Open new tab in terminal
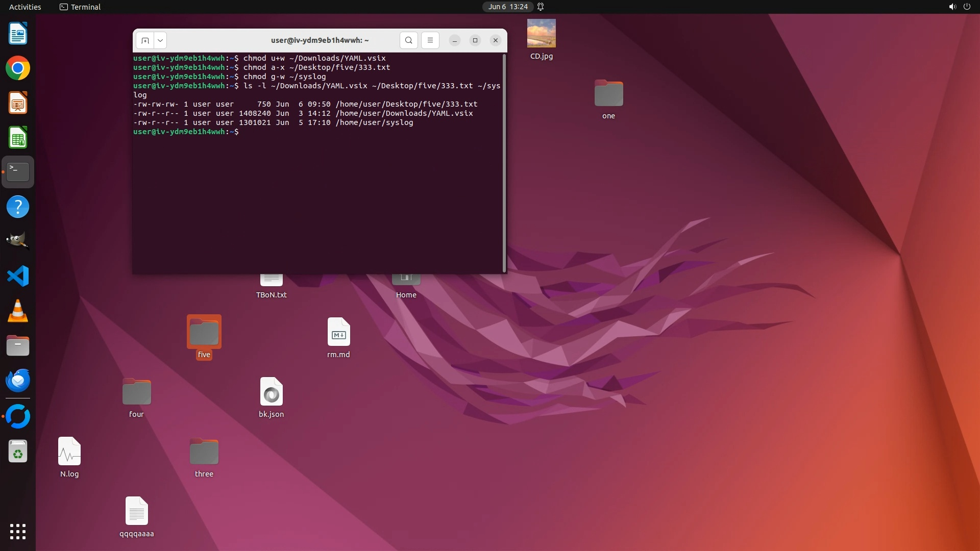 click(x=145, y=40)
